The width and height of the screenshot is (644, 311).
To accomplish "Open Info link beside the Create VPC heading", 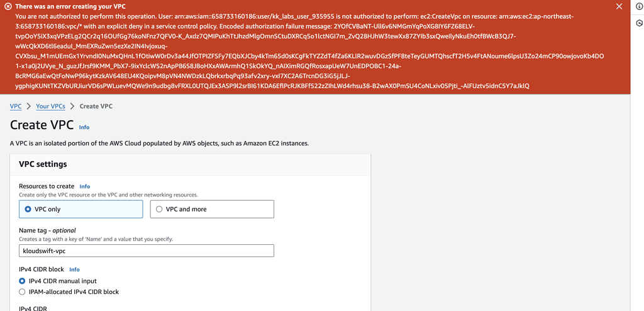I will [x=84, y=127].
